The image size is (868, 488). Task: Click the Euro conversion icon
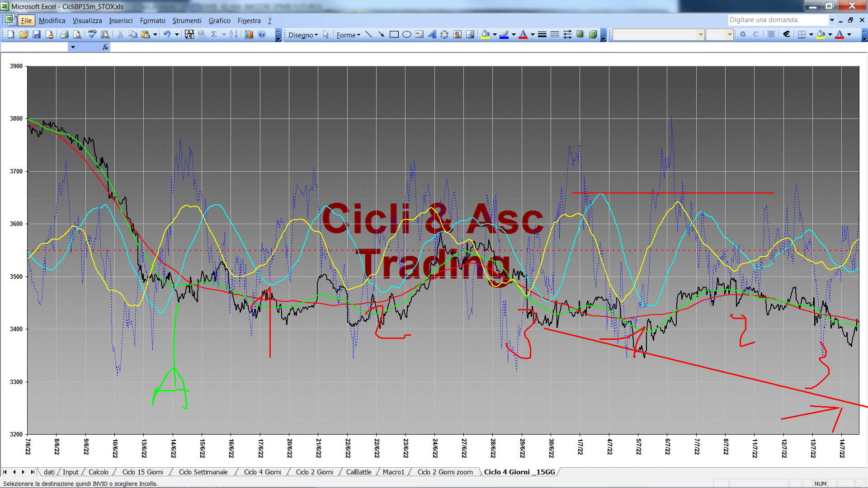coord(189,34)
